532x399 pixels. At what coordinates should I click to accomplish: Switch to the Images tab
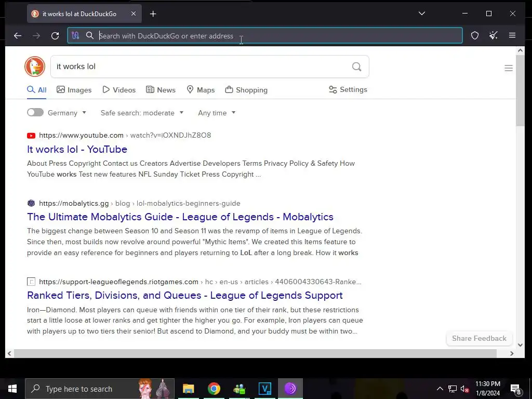tap(74, 90)
